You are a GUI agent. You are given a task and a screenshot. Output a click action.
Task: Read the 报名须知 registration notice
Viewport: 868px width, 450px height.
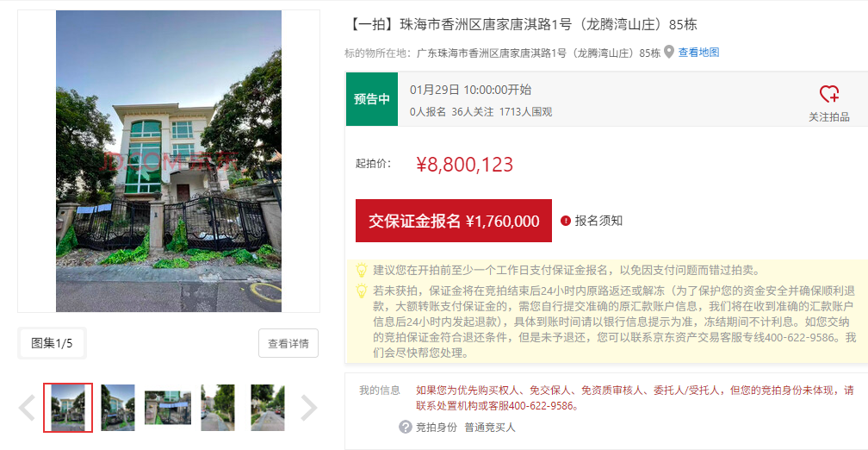(x=598, y=221)
